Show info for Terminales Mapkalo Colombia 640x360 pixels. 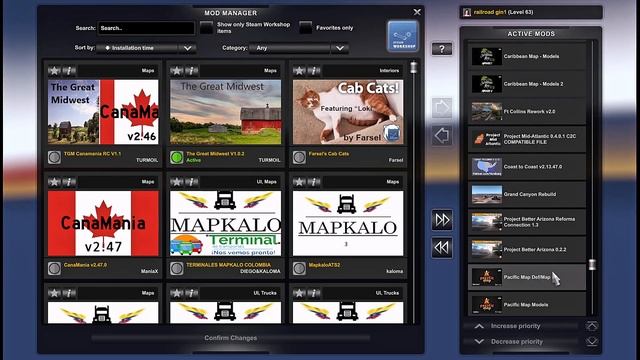point(191,182)
